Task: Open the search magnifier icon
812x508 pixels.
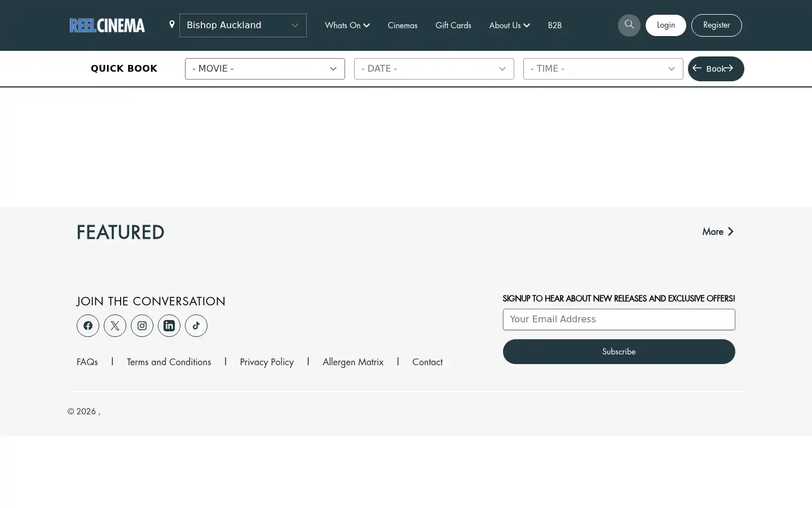Action: tap(629, 25)
